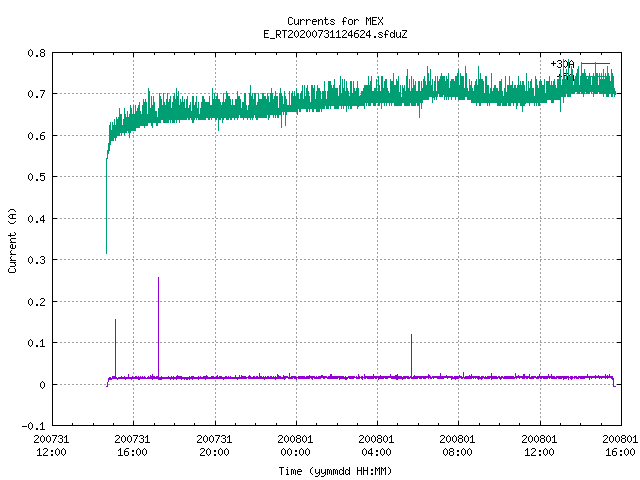
Task: Click the "Current (A)" y-axis label
Action: 12,240
